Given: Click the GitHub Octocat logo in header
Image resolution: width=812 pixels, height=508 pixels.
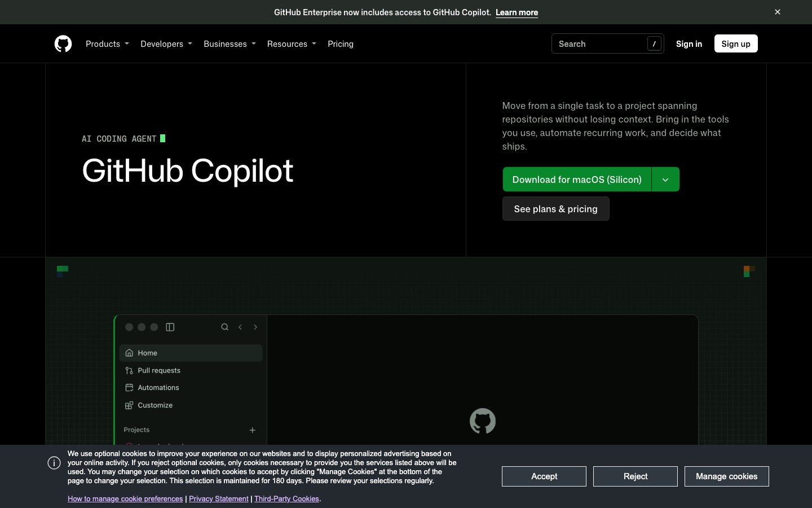Looking at the screenshot, I should click(x=63, y=43).
